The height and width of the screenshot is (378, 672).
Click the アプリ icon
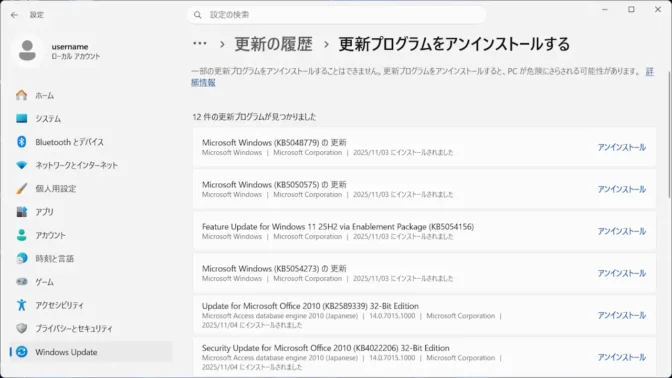coord(21,212)
